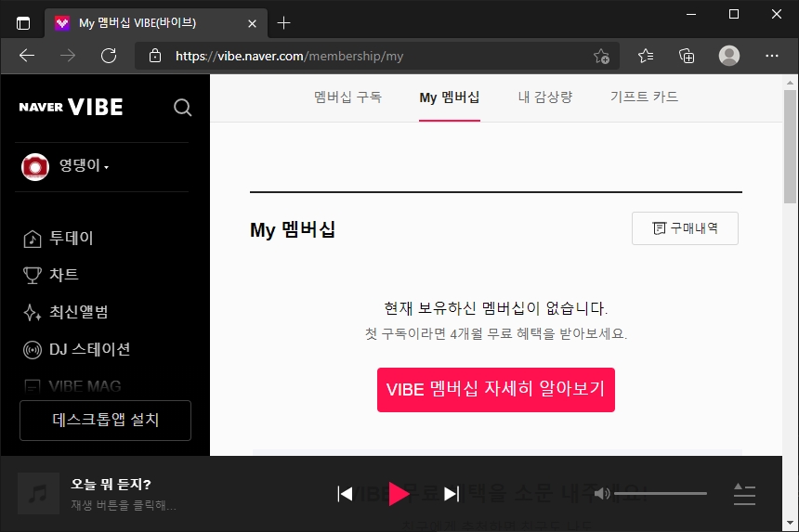Add this page to favorites star icon
Viewport: 799px width, 532px height.
click(x=602, y=56)
